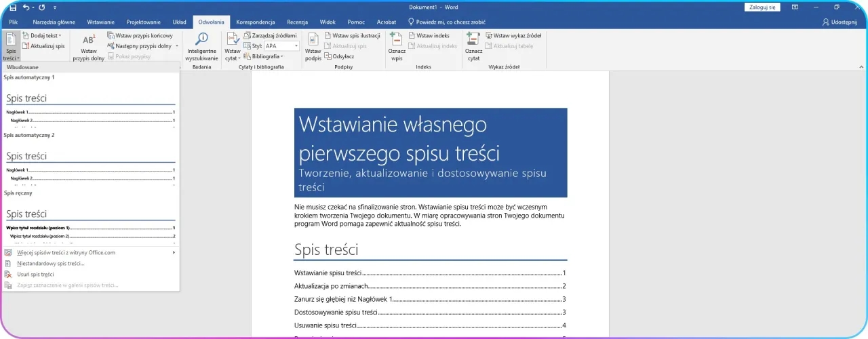Insert endnote with Wstaw przypis końcowy

click(x=140, y=35)
